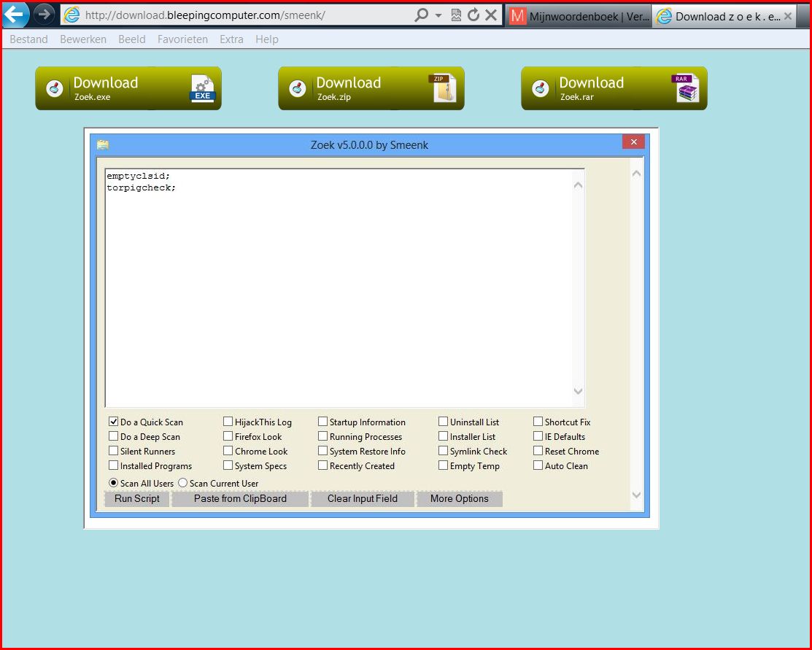Enable Do a Deep Scan checkbox
812x650 pixels.
(113, 436)
